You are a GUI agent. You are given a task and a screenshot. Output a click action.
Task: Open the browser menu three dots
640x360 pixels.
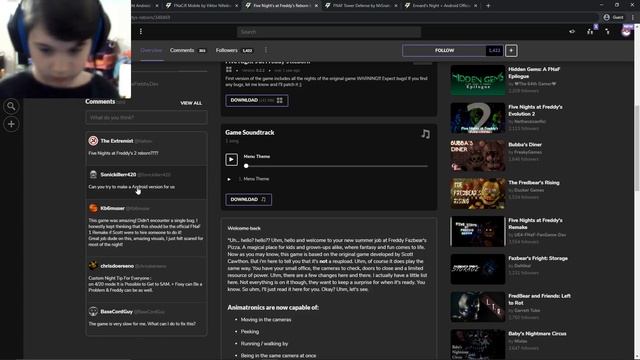(x=633, y=17)
